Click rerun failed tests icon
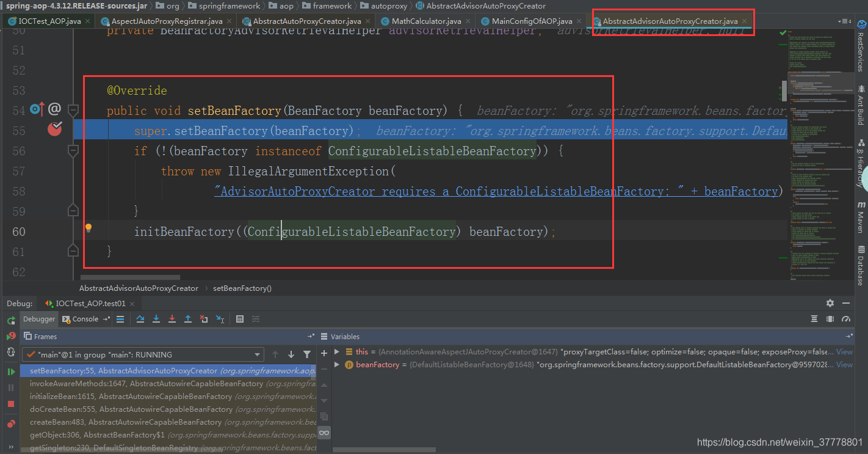Image resolution: width=868 pixels, height=454 pixels. tap(11, 336)
